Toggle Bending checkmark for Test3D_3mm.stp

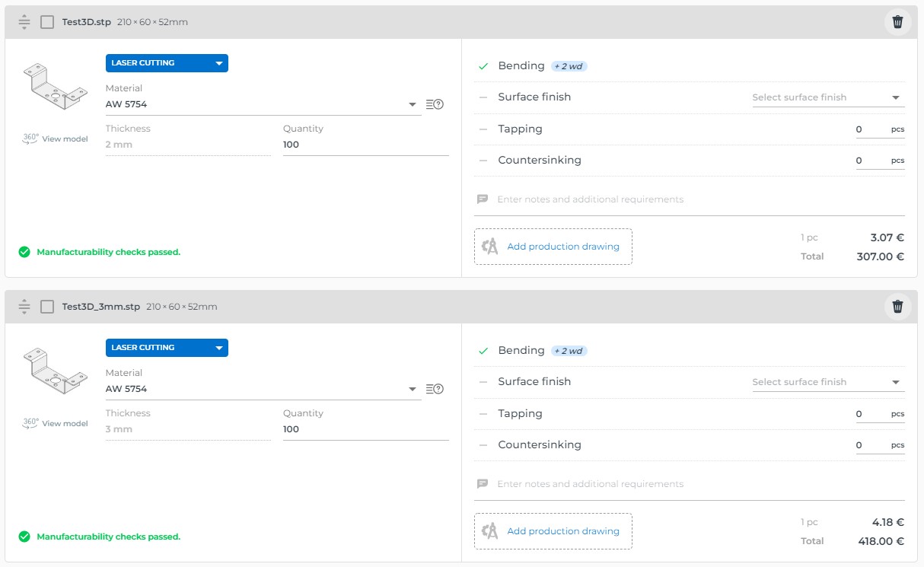483,351
